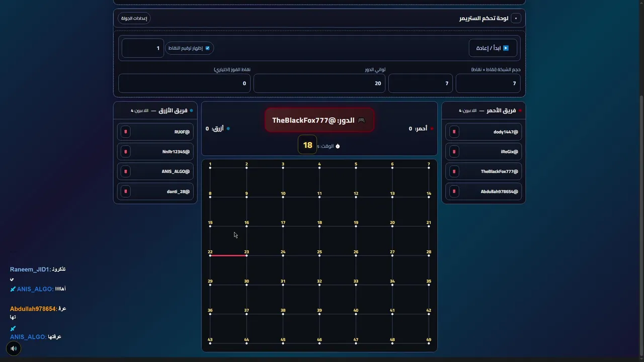Focus the field showing 1 beside the checkbox

coord(143,48)
